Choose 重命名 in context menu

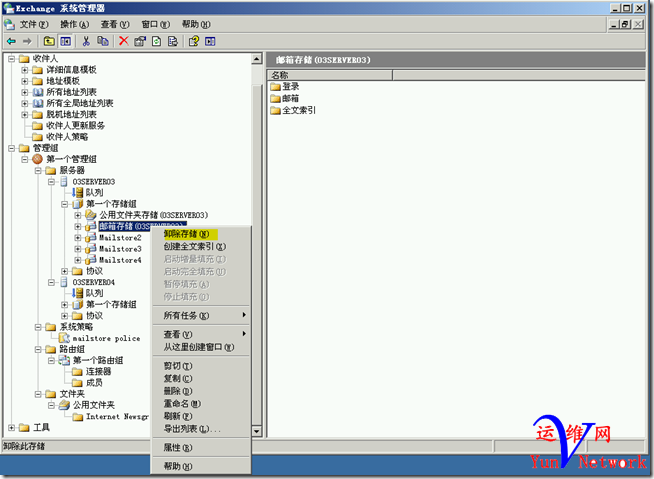201,403
